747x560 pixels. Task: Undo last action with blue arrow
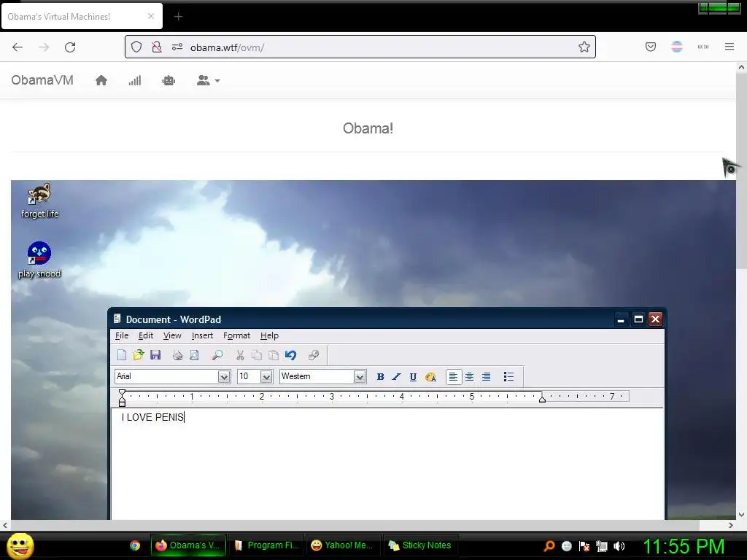pyautogui.click(x=290, y=355)
